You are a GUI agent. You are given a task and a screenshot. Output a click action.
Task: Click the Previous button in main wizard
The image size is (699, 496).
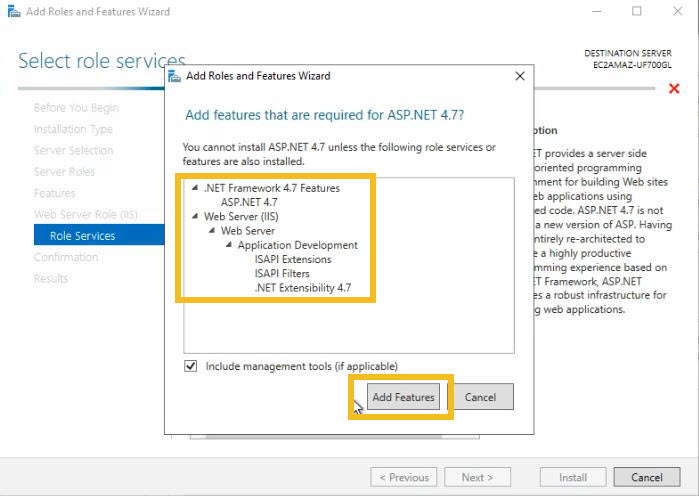404,477
